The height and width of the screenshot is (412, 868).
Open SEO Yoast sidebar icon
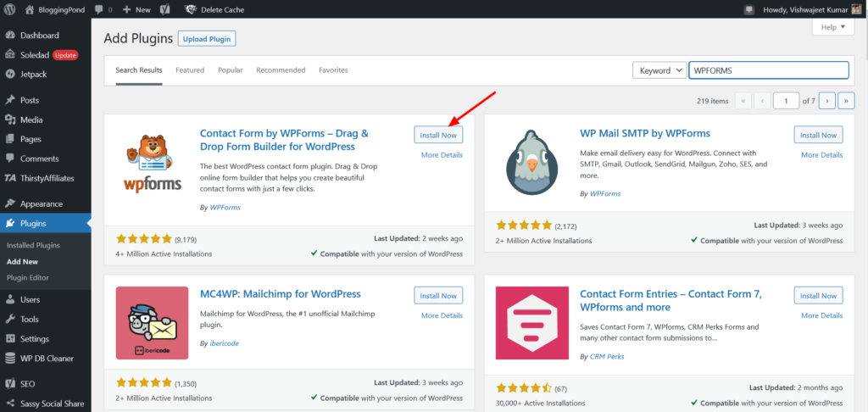pyautogui.click(x=10, y=384)
